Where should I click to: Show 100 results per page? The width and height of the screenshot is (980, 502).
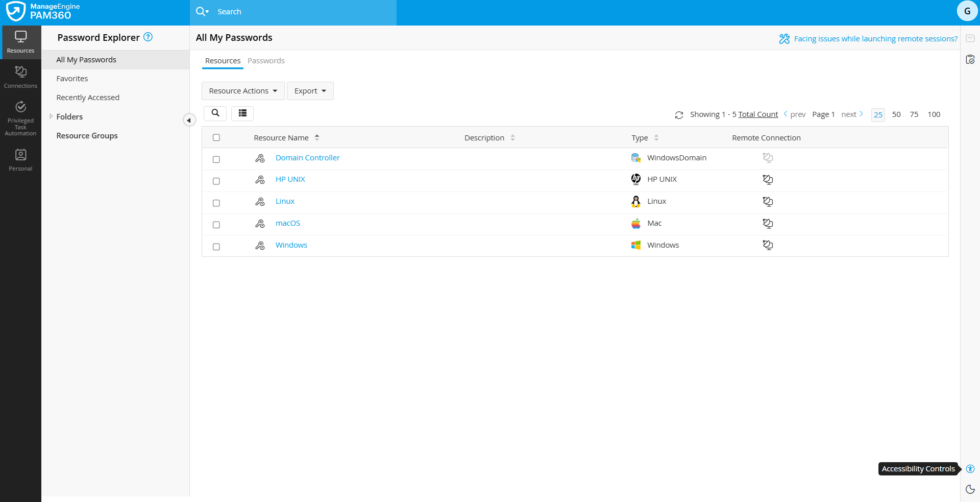(x=934, y=114)
